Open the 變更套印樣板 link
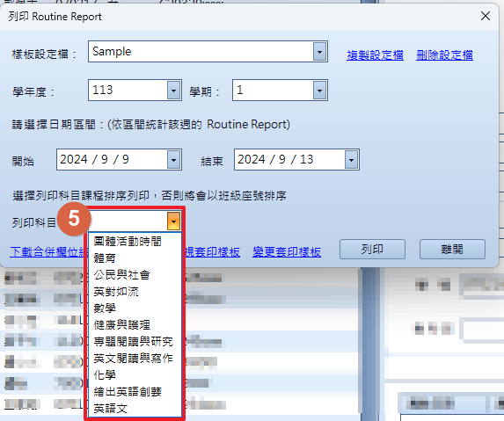 click(x=287, y=251)
